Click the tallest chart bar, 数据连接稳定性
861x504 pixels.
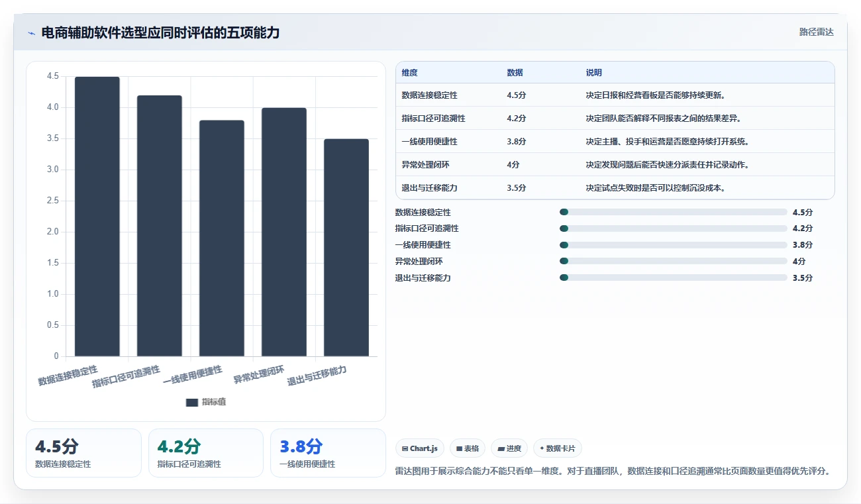[x=97, y=217]
